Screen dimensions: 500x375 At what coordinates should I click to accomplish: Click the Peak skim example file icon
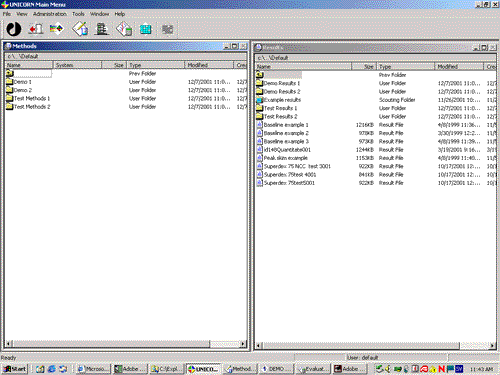click(x=260, y=158)
